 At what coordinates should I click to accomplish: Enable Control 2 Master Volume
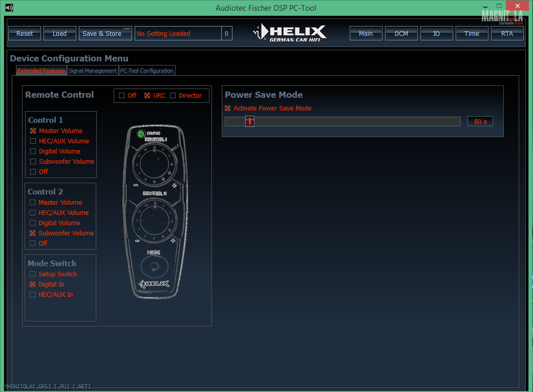click(x=33, y=203)
